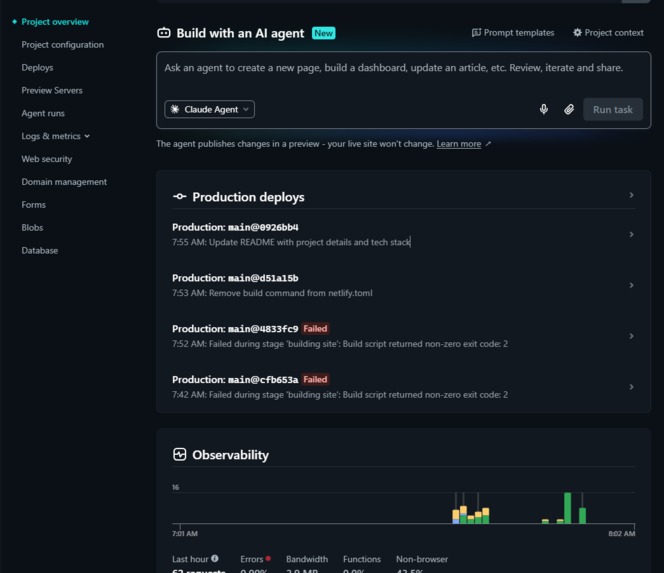Open Database in sidebar

[40, 250]
